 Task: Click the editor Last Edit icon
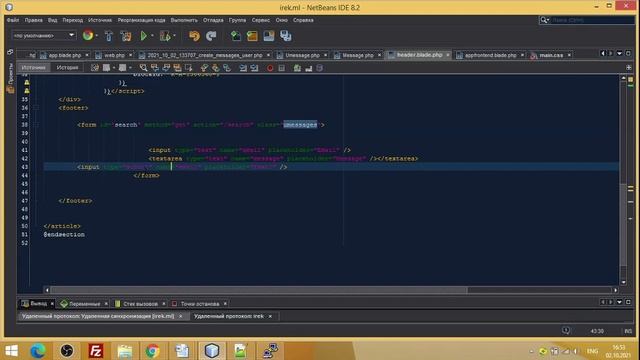pyautogui.click(x=94, y=68)
